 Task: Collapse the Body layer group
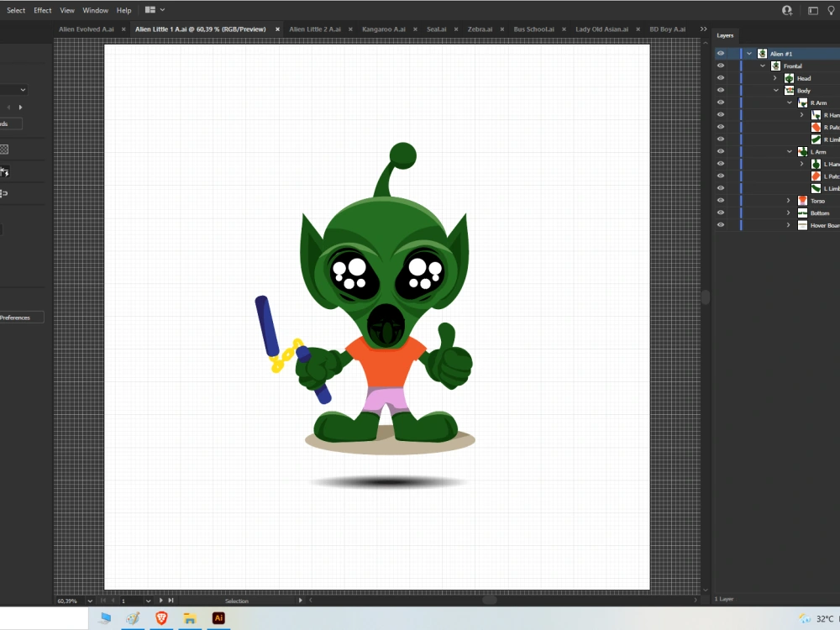coord(776,91)
